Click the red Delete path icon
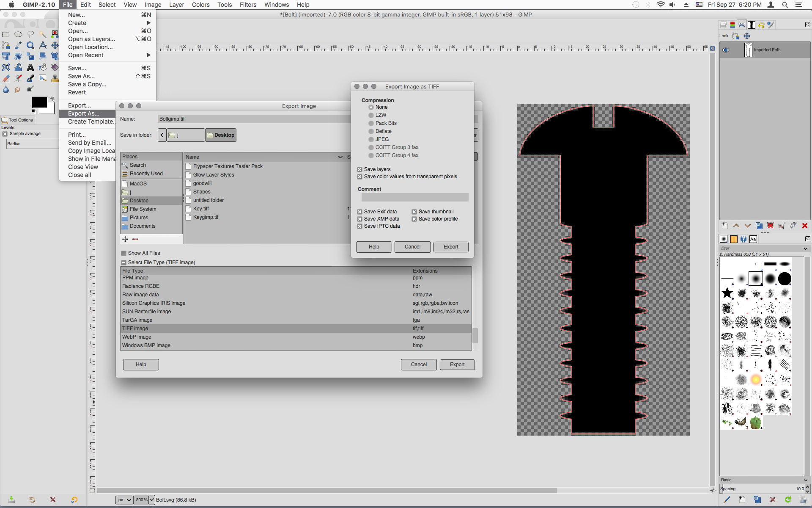 point(804,226)
